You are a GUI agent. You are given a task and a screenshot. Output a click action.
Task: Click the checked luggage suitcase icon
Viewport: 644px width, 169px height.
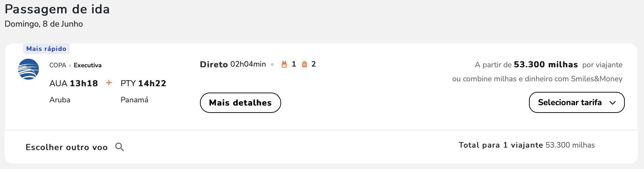[x=305, y=64]
